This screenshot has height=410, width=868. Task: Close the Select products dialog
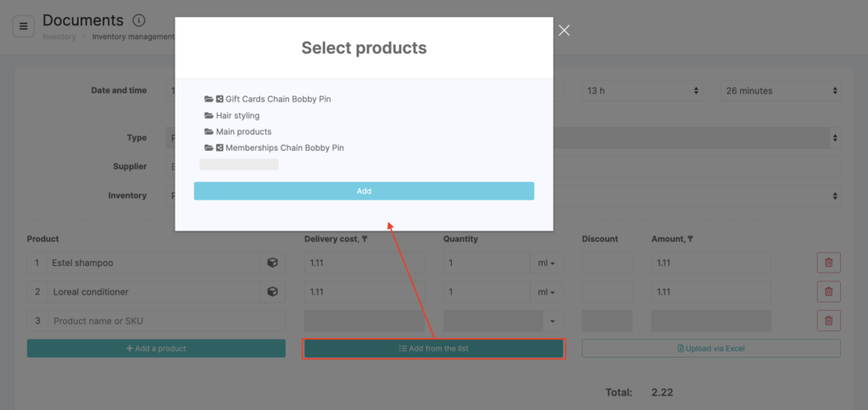(564, 30)
